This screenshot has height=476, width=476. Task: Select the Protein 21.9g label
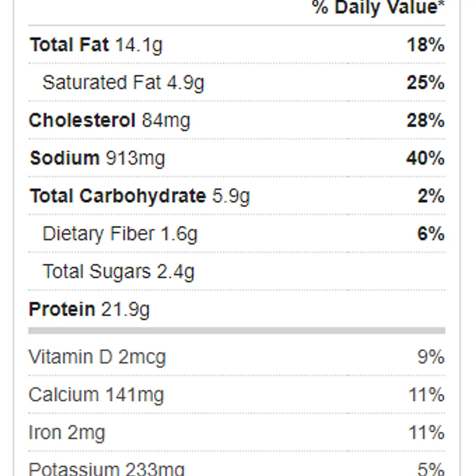click(89, 309)
